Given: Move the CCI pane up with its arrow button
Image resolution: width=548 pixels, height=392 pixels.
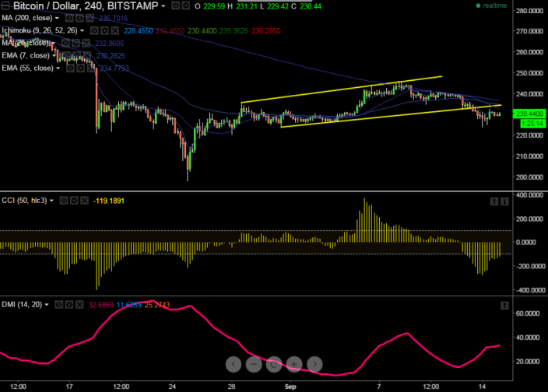Looking at the screenshot, I should (494, 201).
